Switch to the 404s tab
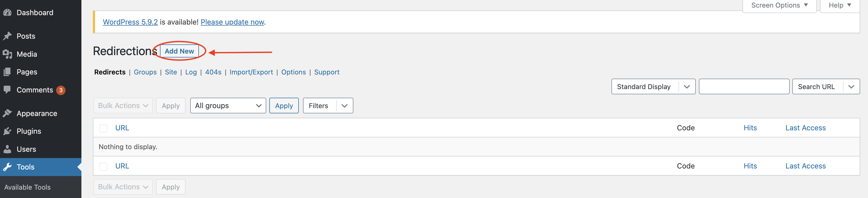868x198 pixels. [x=213, y=72]
